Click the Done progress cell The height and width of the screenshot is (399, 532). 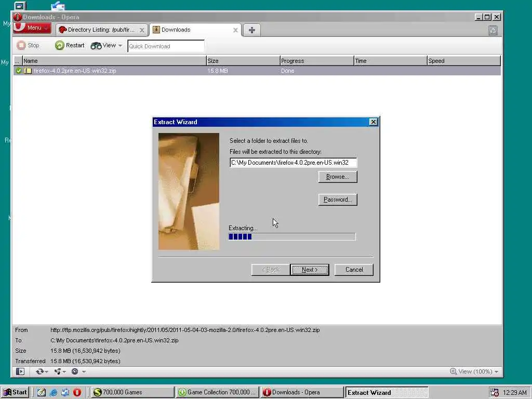pyautogui.click(x=287, y=71)
